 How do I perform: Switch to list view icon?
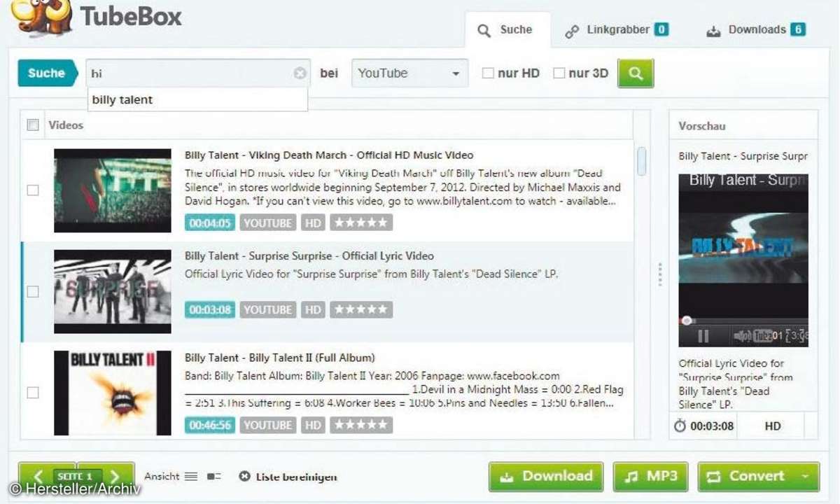click(191, 477)
